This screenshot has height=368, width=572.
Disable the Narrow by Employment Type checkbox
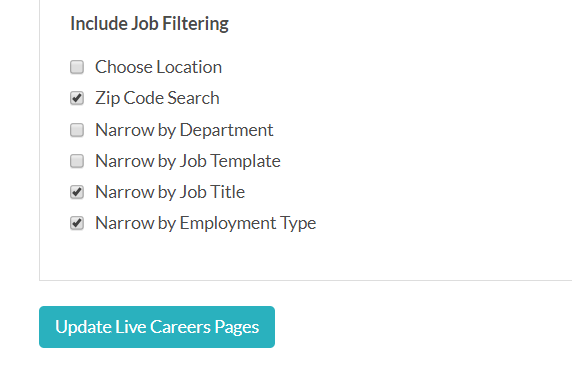click(x=77, y=223)
